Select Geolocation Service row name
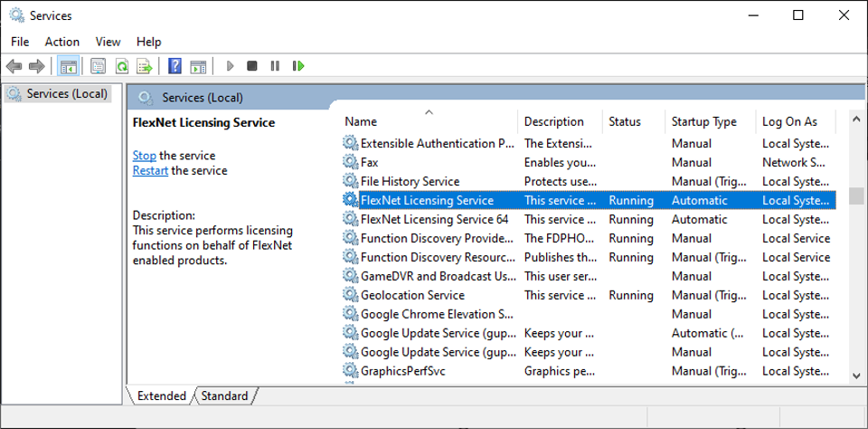 coord(413,295)
